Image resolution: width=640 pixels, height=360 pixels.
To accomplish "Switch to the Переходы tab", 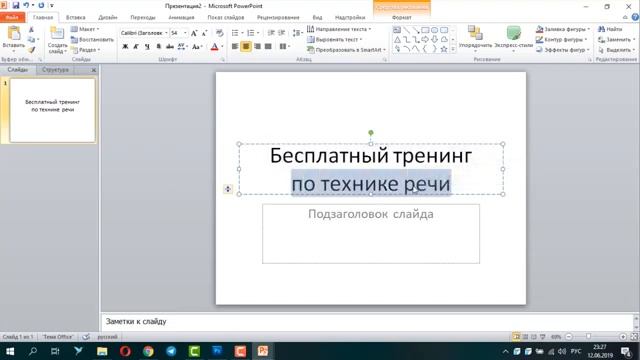I will pyautogui.click(x=142, y=17).
